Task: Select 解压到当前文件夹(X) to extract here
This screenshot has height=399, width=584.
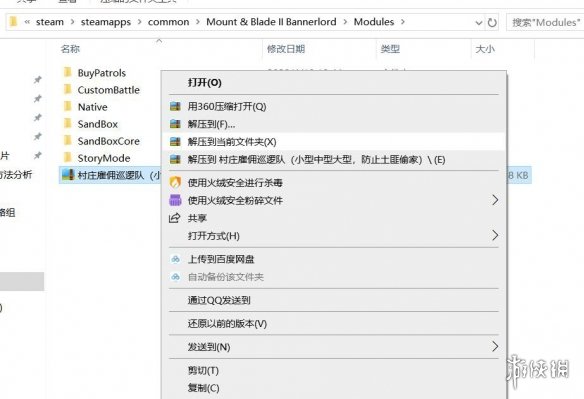Action: [334, 142]
